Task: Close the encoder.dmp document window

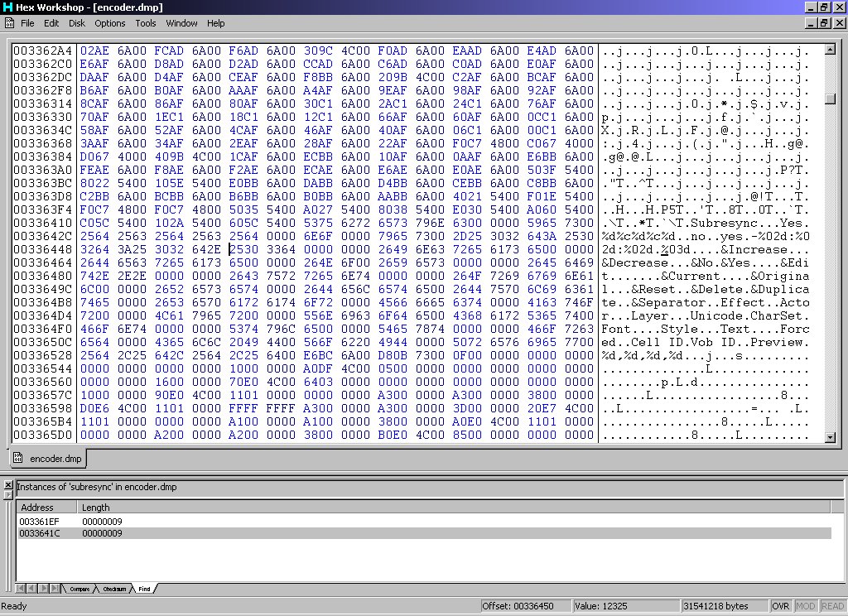Action: 840,23
